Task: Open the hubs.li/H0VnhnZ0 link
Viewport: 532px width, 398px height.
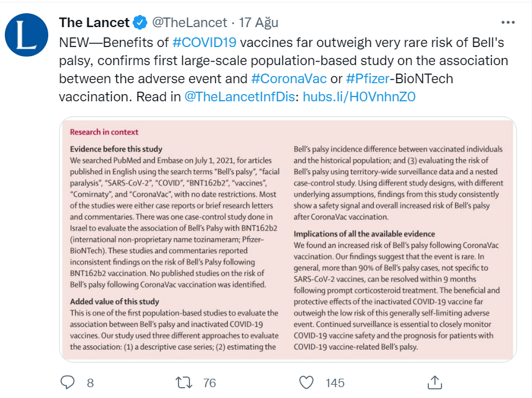Action: coord(359,96)
